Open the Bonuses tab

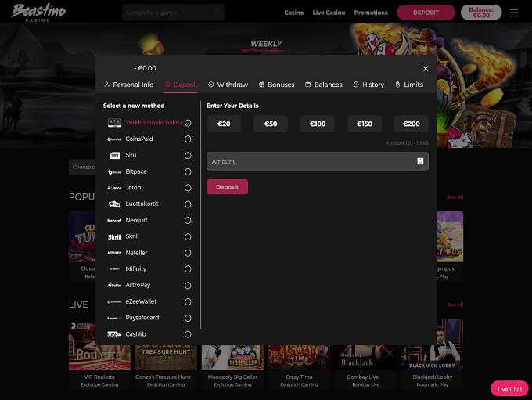[276, 85]
